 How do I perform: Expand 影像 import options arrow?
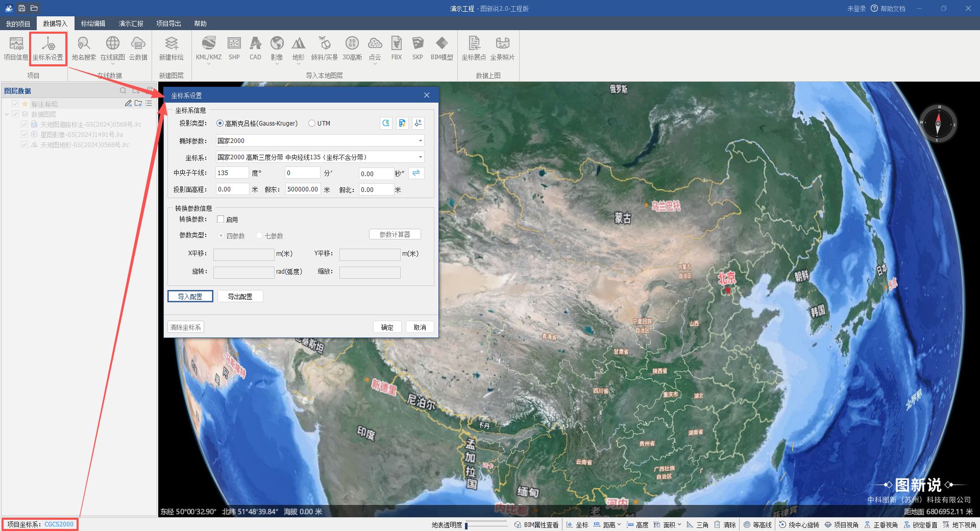pyautogui.click(x=277, y=64)
